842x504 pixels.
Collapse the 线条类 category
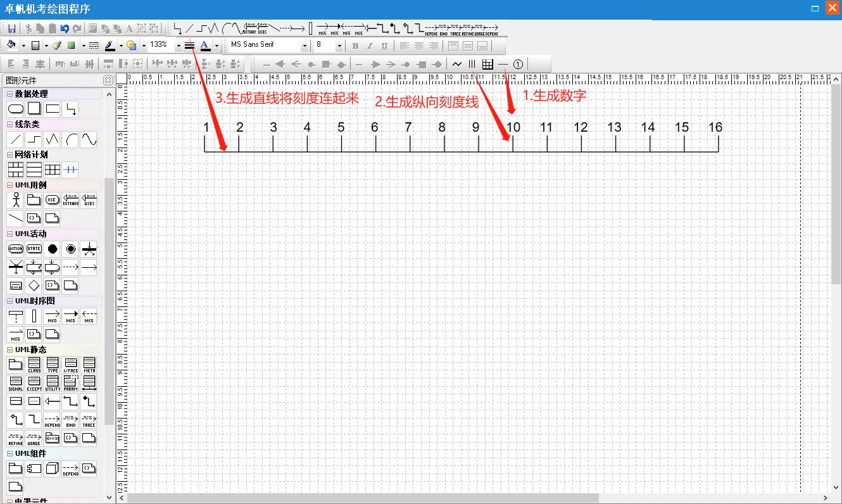[x=10, y=124]
